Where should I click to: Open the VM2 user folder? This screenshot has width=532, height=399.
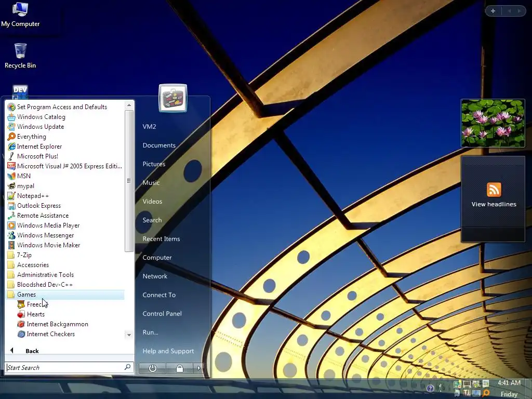point(149,127)
